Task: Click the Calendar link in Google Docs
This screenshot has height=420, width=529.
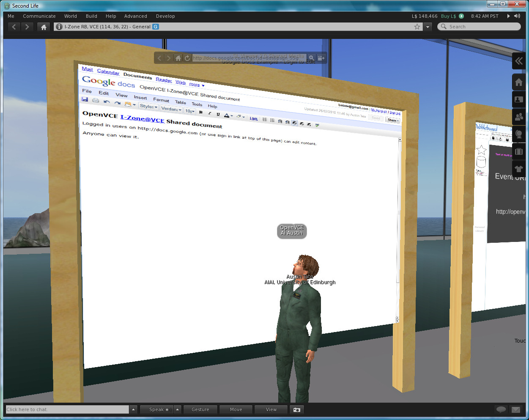Action: pos(108,72)
